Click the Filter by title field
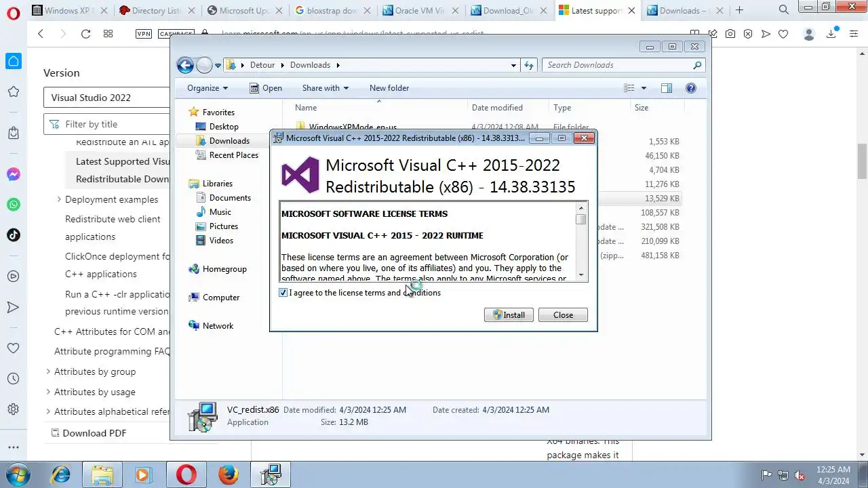This screenshot has width=868, height=488. [107, 124]
